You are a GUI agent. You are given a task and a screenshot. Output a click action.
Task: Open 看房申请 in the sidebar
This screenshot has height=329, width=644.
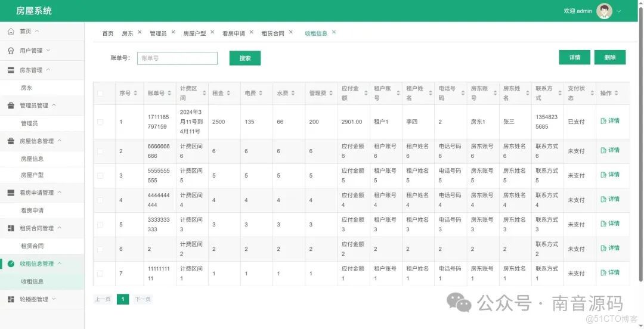32,210
